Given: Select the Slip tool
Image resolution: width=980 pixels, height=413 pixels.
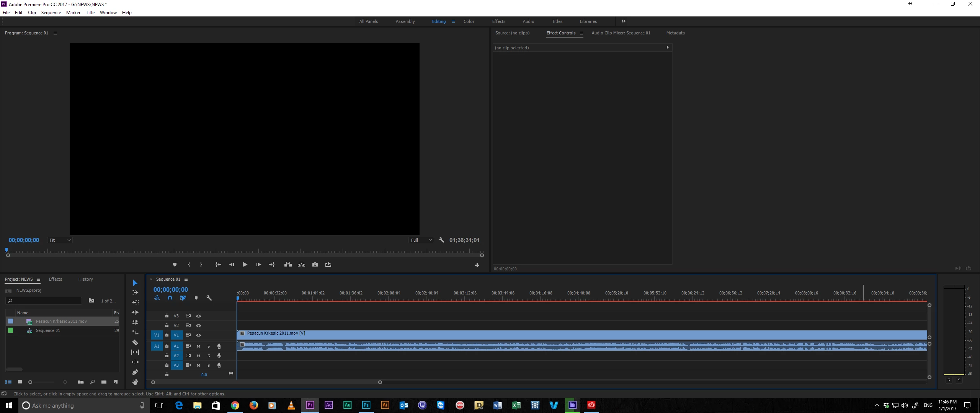Looking at the screenshot, I should pos(135,352).
